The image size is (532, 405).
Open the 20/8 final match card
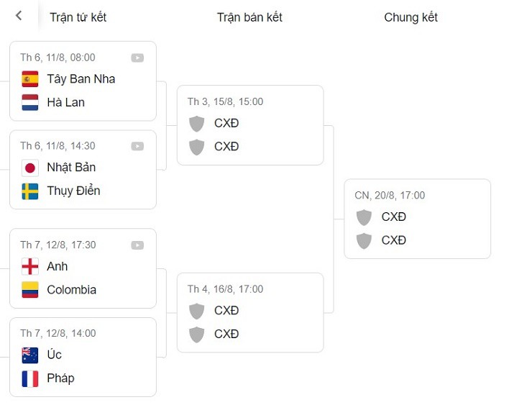click(417, 219)
